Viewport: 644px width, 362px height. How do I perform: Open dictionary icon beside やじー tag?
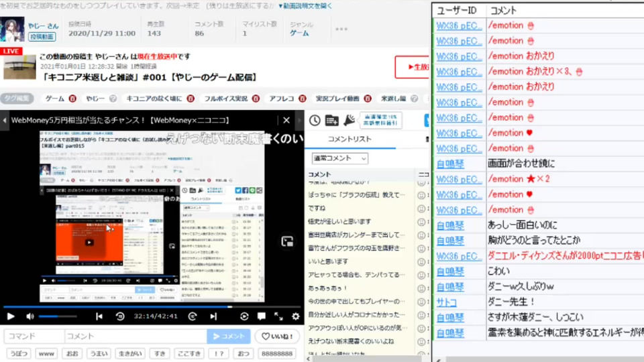click(x=113, y=99)
